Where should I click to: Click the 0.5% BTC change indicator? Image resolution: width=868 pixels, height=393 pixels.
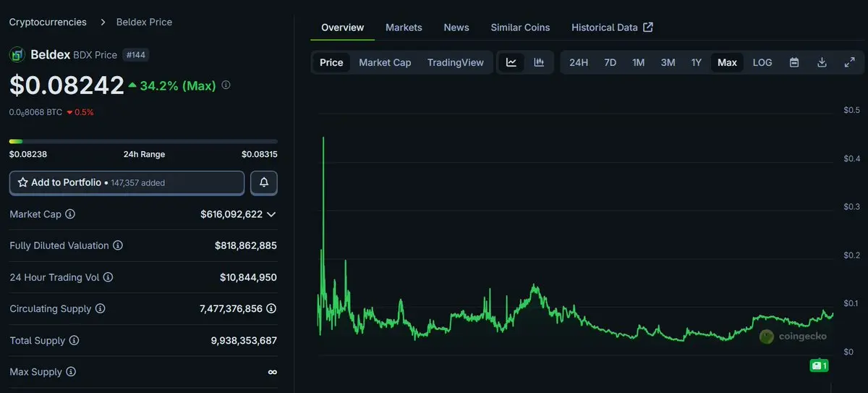(80, 112)
